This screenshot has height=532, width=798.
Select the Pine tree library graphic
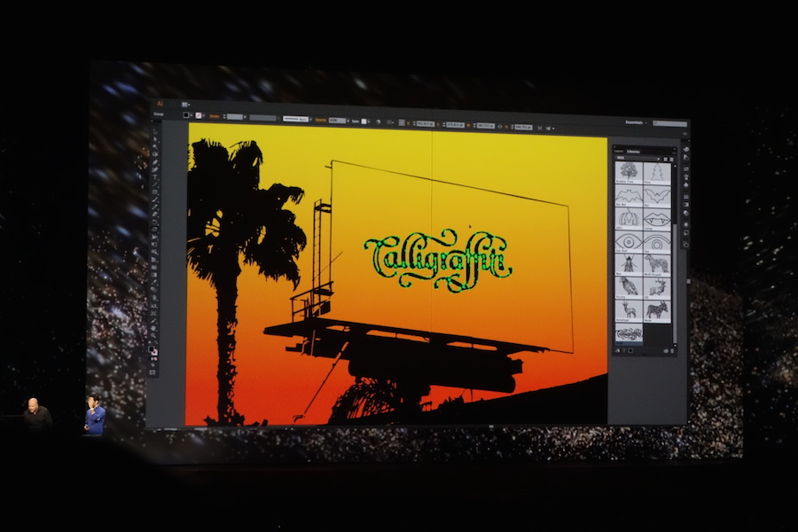[x=656, y=170]
